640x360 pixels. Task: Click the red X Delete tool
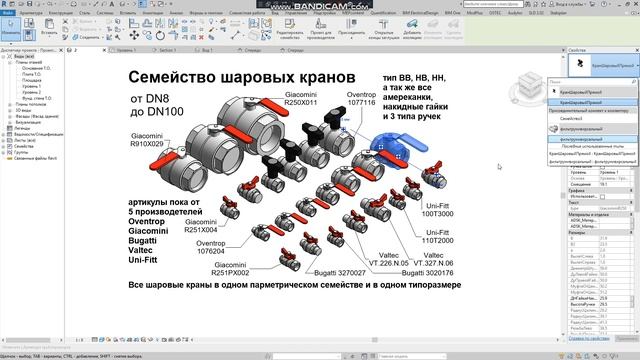(201, 37)
